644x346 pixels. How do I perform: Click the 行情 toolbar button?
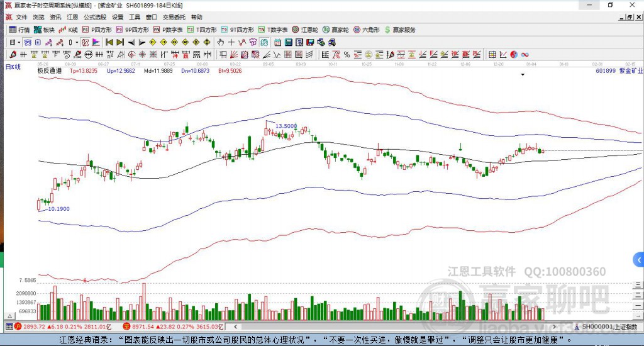[x=19, y=30]
